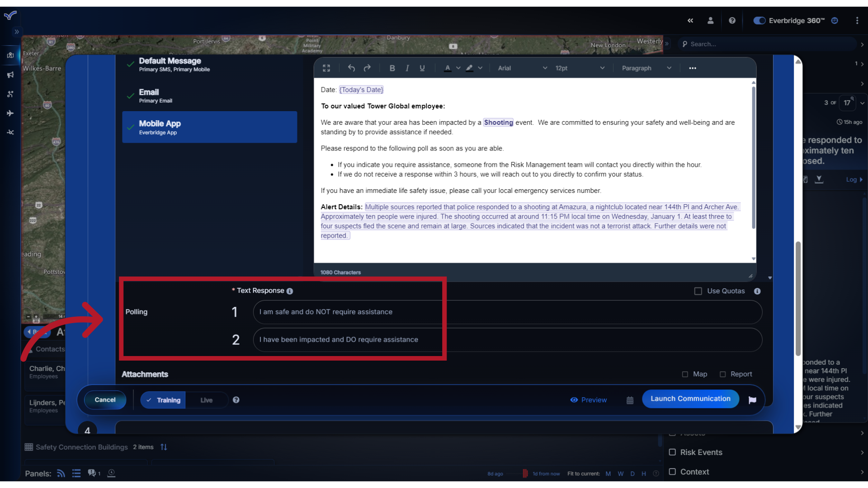Switch to the Live mode tab
This screenshot has width=868, height=488.
(206, 400)
